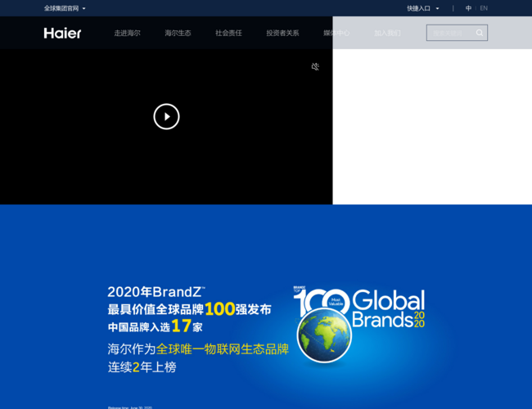Screen dimensions: 532x409
Task: Switch language to 中
Action: [x=468, y=8]
